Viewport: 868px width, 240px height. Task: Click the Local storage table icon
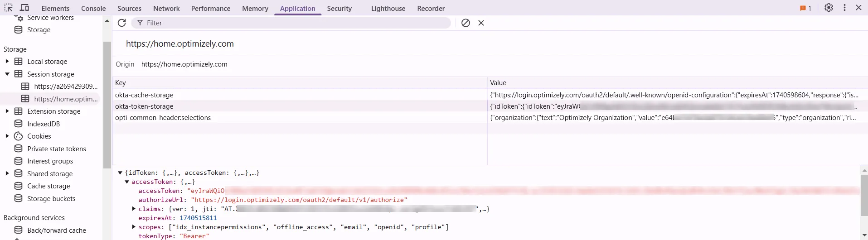(x=19, y=61)
